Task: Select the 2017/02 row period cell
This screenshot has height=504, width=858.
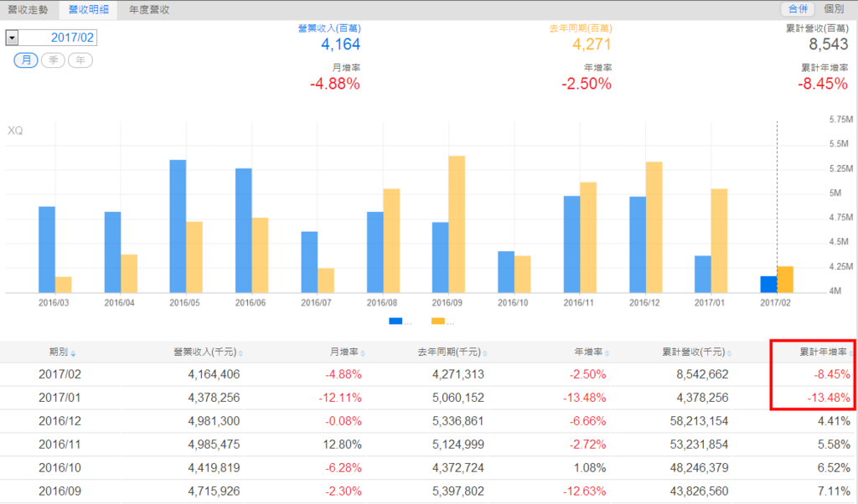Action: point(59,374)
